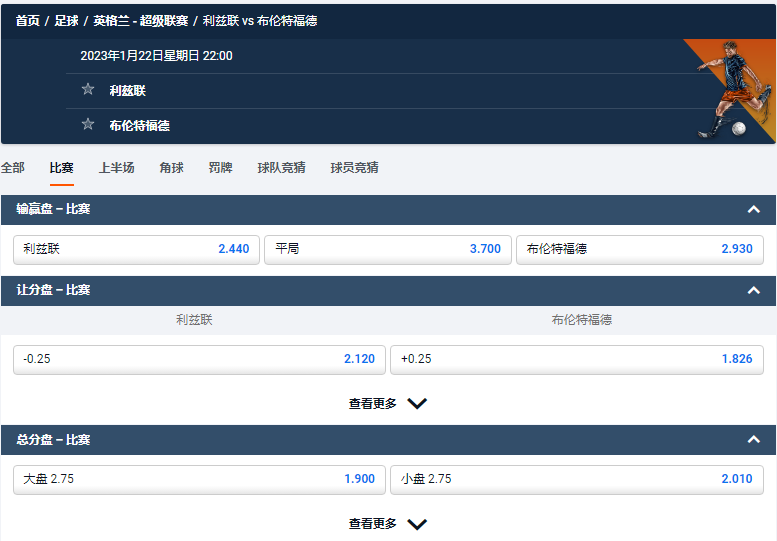Star 利兹联 as favorite team

point(88,90)
